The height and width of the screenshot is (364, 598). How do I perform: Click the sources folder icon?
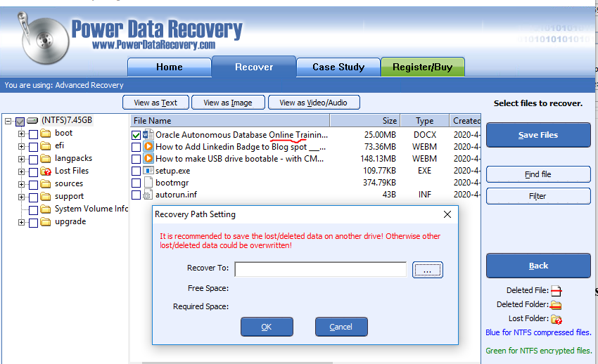pos(46,184)
